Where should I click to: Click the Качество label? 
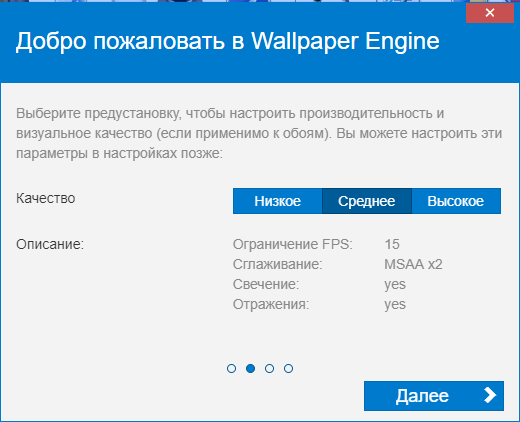click(x=46, y=198)
